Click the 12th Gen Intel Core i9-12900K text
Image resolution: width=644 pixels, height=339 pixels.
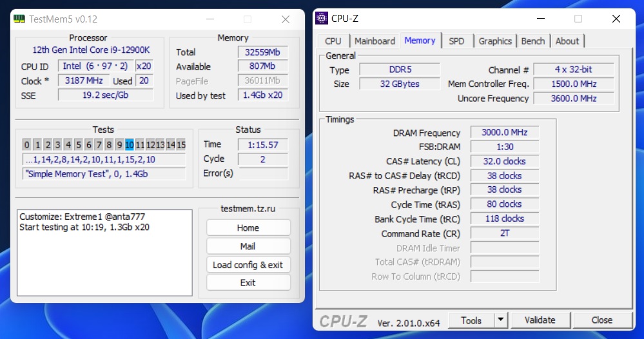click(91, 50)
